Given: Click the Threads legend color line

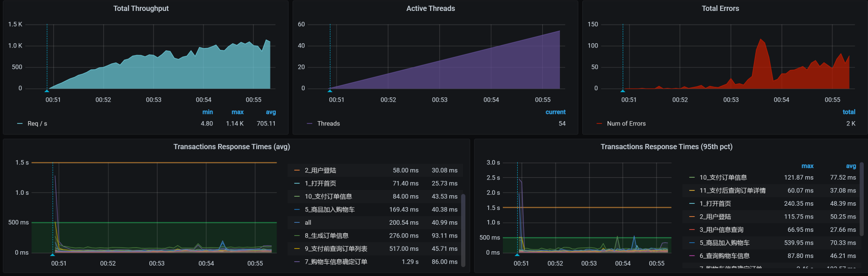Looking at the screenshot, I should 309,124.
